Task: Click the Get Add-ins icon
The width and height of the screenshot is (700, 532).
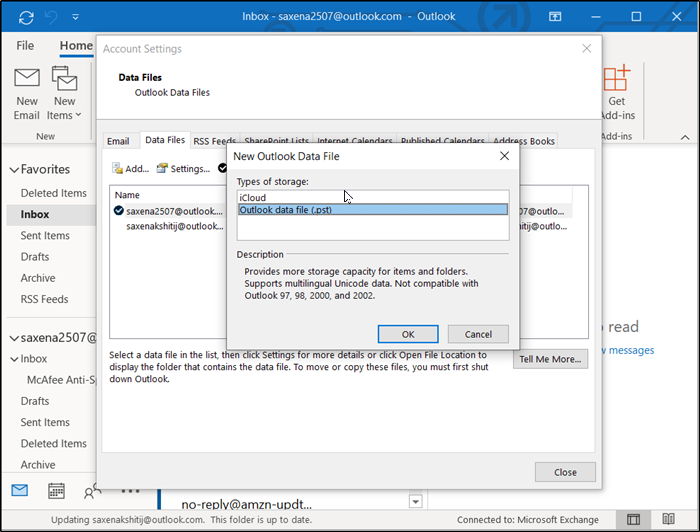Action: (x=617, y=79)
